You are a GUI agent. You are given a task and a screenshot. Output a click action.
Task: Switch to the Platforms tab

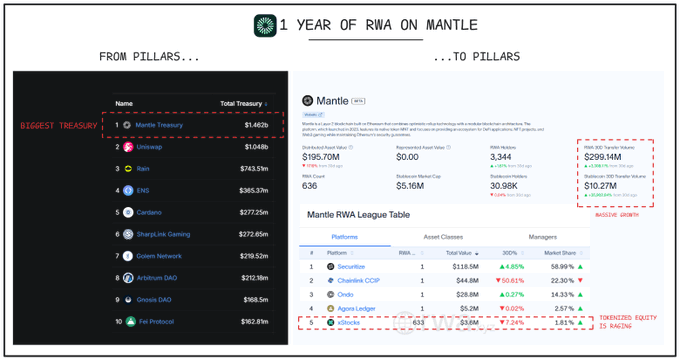click(x=345, y=237)
